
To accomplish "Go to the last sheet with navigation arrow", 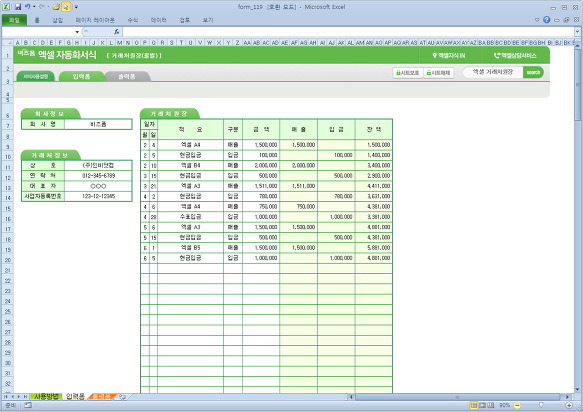I will point(25,397).
